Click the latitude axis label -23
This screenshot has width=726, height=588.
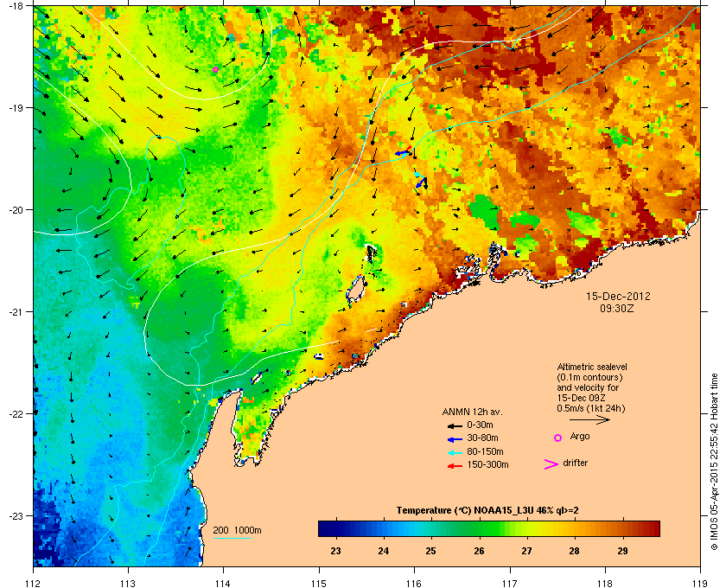[x=16, y=515]
